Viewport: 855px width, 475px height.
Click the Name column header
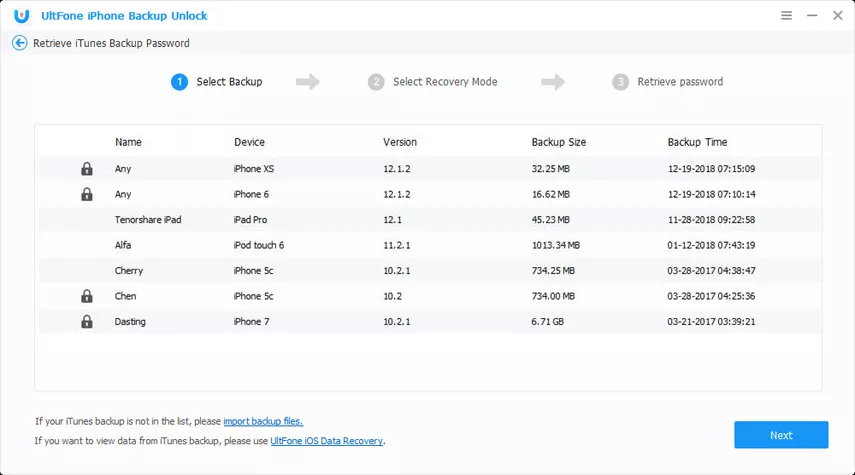click(128, 142)
